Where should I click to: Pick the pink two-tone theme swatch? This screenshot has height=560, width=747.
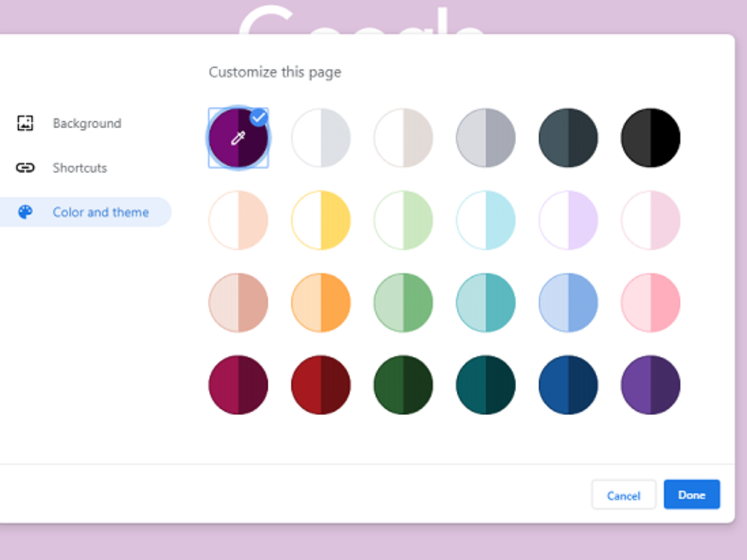click(x=651, y=303)
